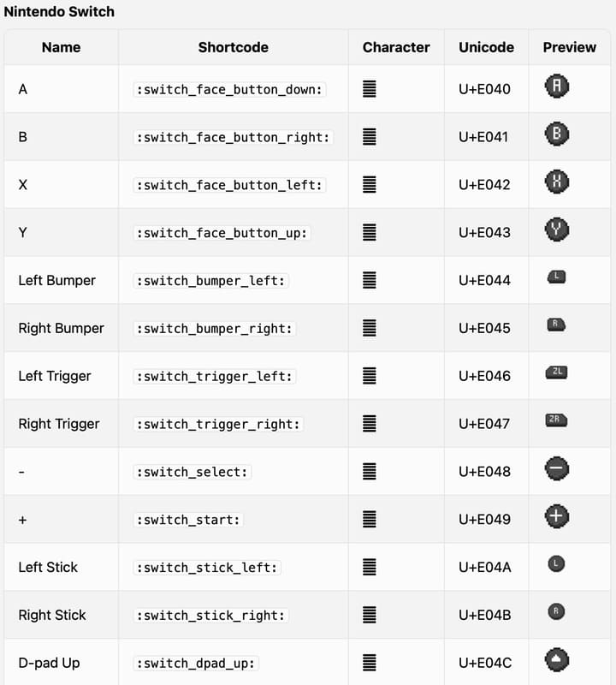Click the X button preview icon
This screenshot has height=685, width=616.
(x=556, y=182)
